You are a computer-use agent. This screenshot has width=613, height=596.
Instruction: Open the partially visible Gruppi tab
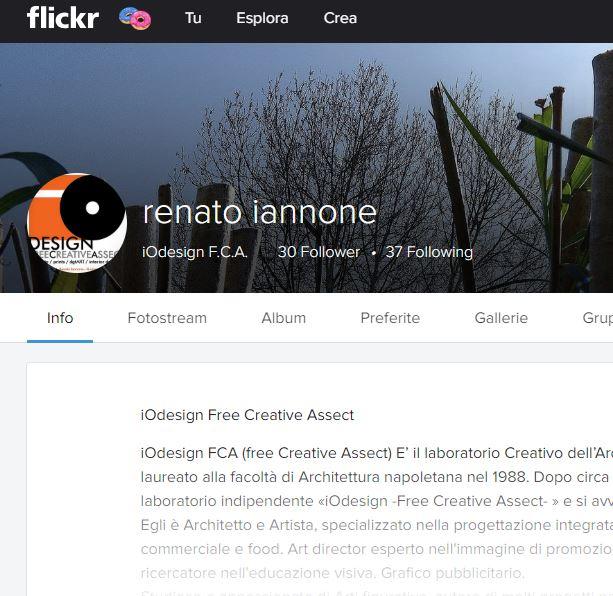[597, 318]
